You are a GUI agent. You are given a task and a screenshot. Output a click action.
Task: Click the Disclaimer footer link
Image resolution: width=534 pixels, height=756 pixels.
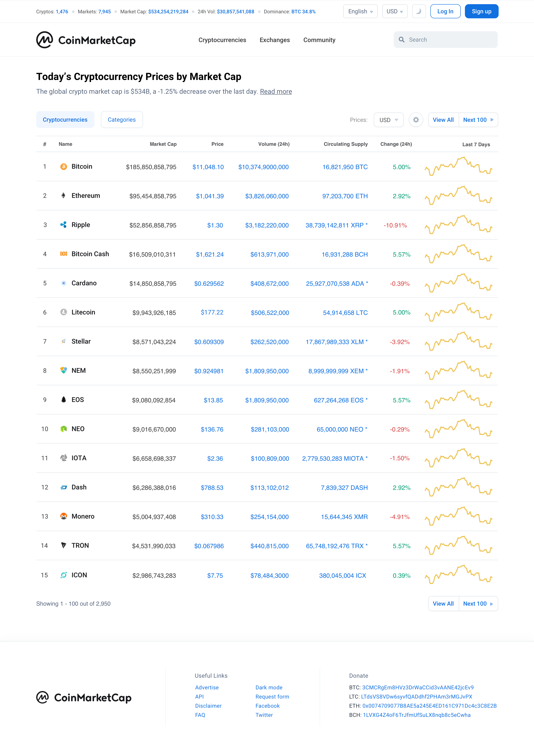click(x=208, y=706)
